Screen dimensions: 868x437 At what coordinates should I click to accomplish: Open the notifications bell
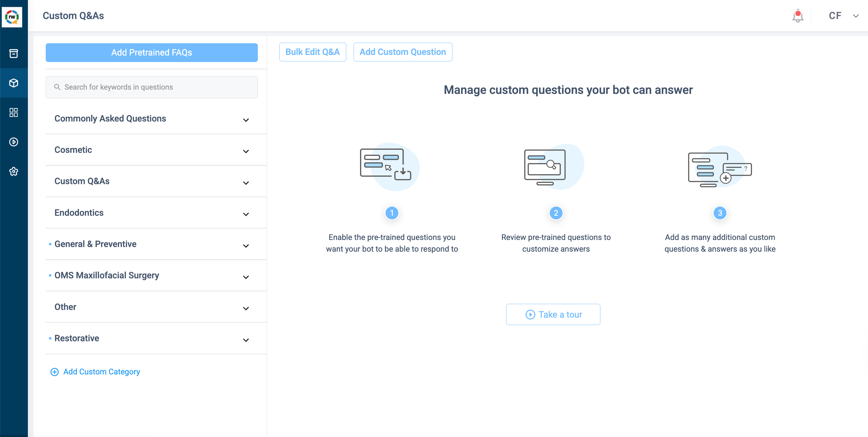pyautogui.click(x=798, y=16)
